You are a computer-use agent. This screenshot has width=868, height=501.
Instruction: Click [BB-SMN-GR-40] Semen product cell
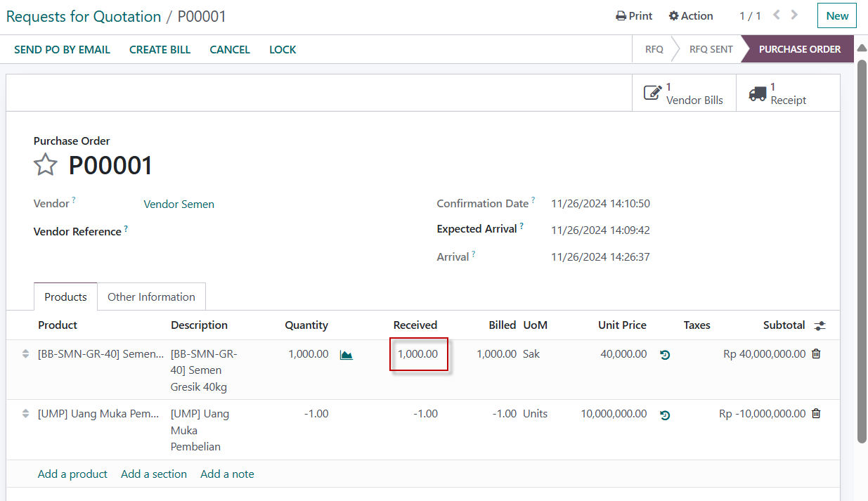click(x=101, y=353)
